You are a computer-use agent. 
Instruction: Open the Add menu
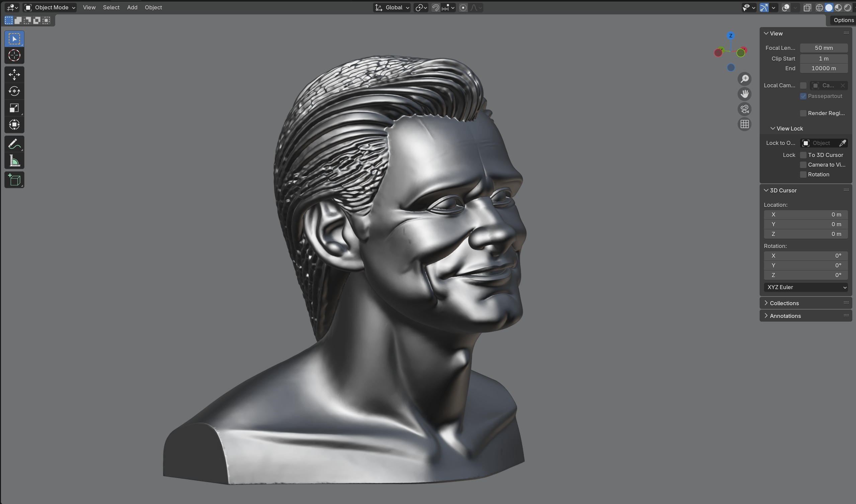pos(132,7)
